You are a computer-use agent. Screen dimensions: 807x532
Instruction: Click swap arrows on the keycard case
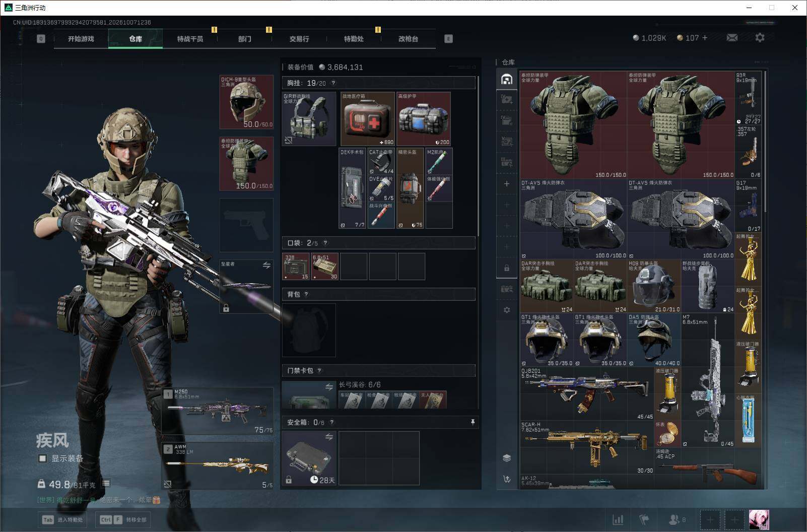pyautogui.click(x=329, y=387)
